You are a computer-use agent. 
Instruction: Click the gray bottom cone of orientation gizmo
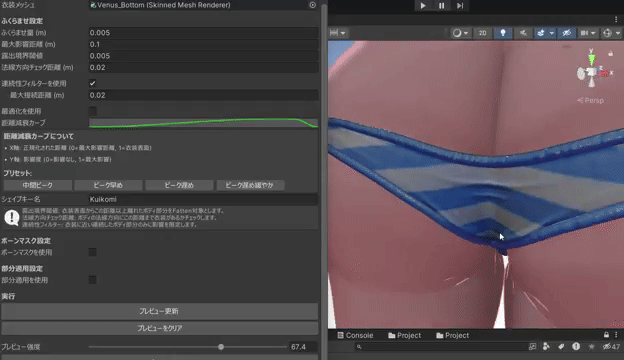[x=592, y=82]
